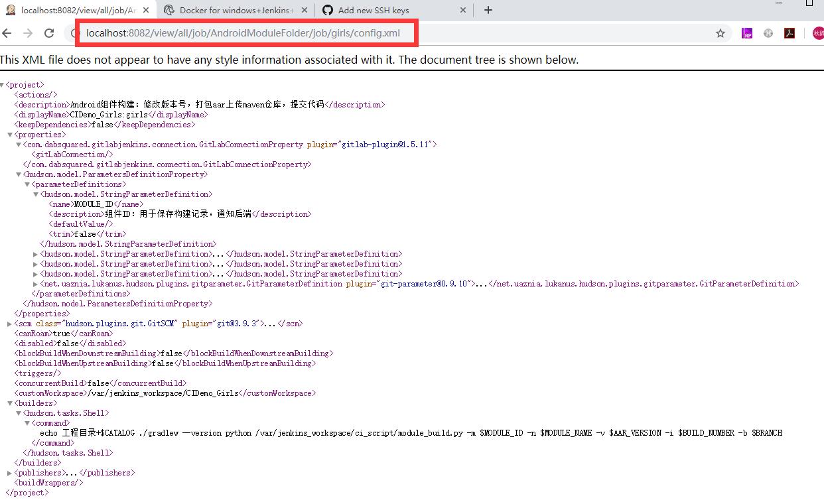Click the closing builders tag

pos(38,463)
